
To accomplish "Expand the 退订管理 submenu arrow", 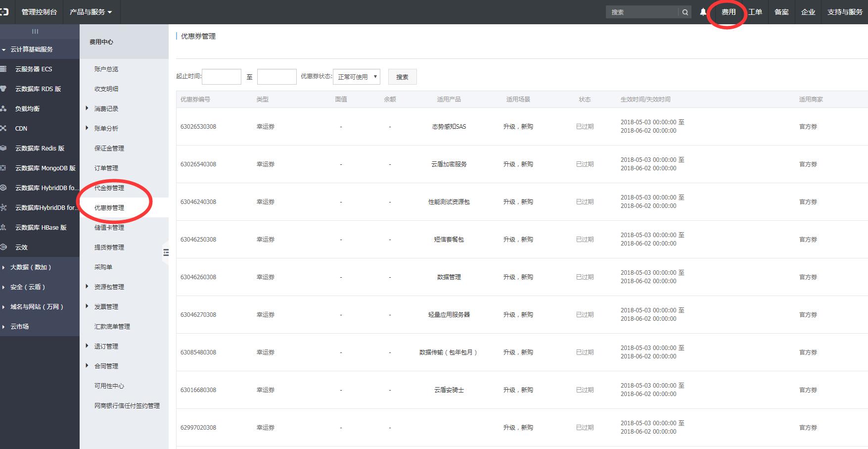I will click(87, 346).
